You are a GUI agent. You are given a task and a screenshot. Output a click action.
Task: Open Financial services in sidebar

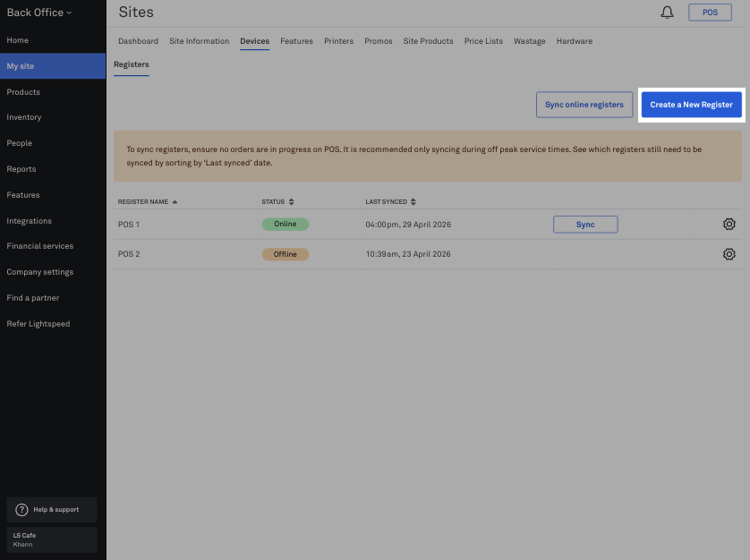pos(53,246)
